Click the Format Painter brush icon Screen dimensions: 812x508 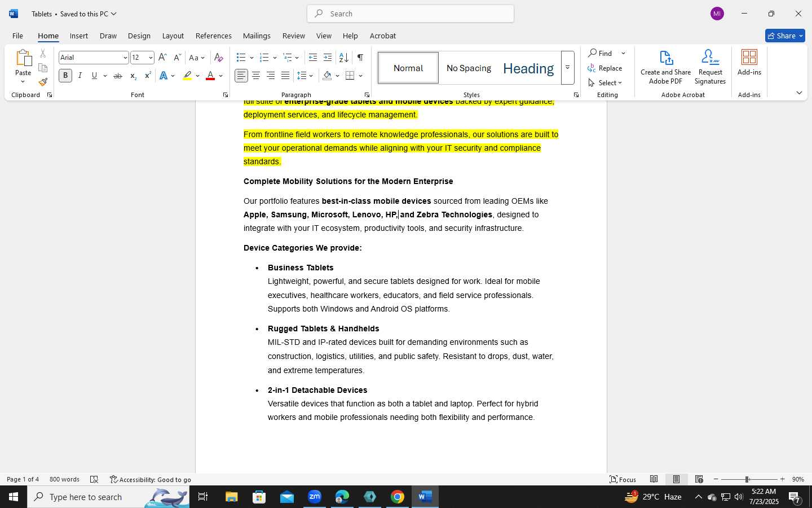click(43, 82)
